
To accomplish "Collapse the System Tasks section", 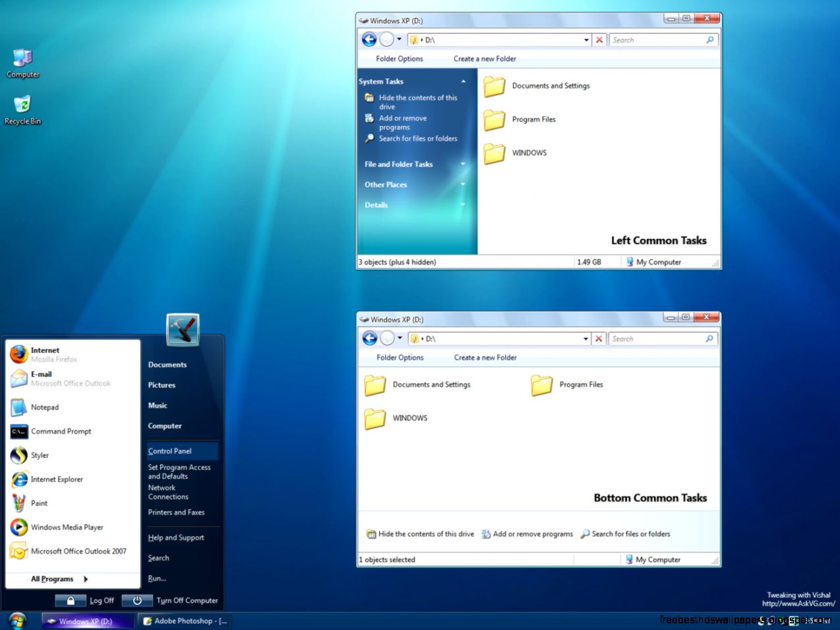I will (464, 81).
